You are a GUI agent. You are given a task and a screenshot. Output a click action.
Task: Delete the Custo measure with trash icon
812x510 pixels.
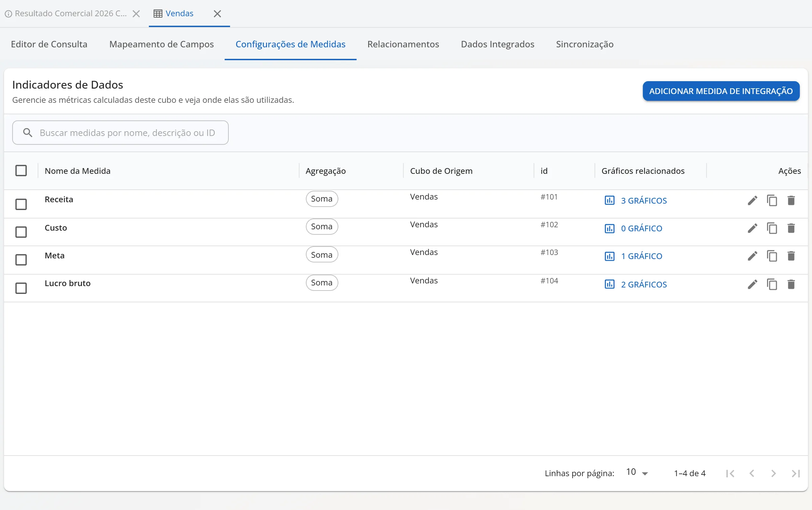tap(791, 228)
